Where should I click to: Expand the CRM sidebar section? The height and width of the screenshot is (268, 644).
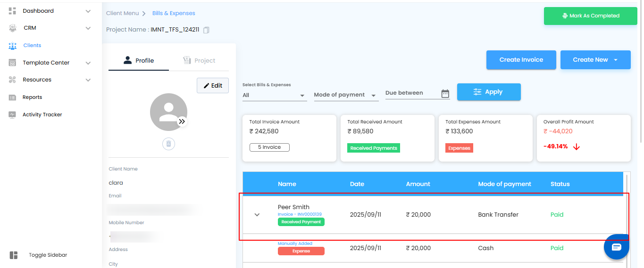(88, 28)
